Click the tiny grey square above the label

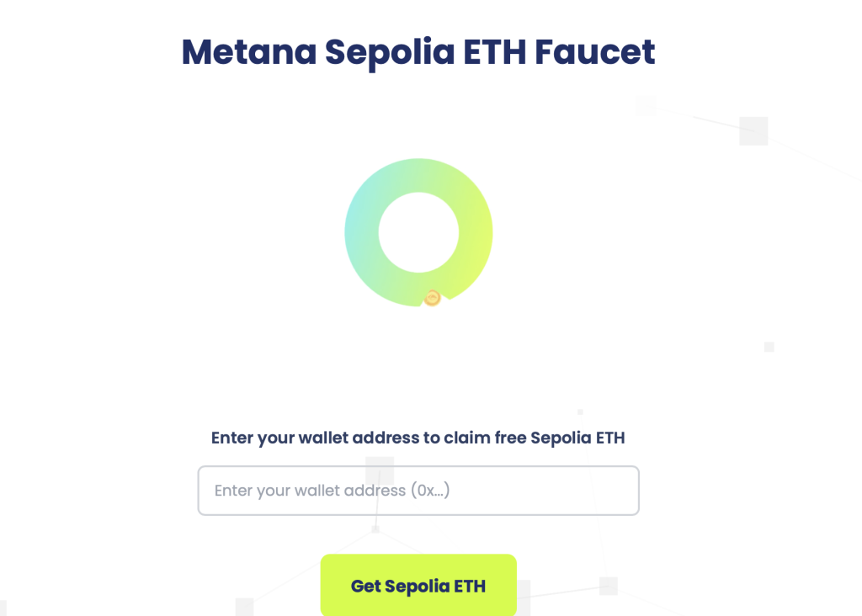[x=580, y=412]
